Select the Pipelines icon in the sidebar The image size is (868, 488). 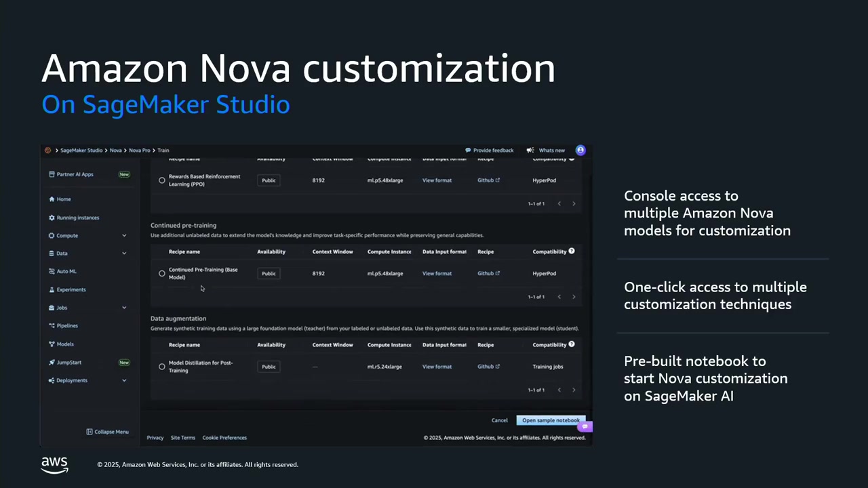pyautogui.click(x=52, y=325)
